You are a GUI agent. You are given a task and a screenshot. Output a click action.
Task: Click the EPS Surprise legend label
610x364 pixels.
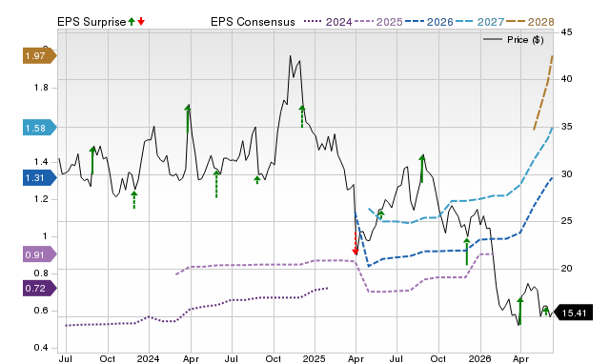coord(91,22)
